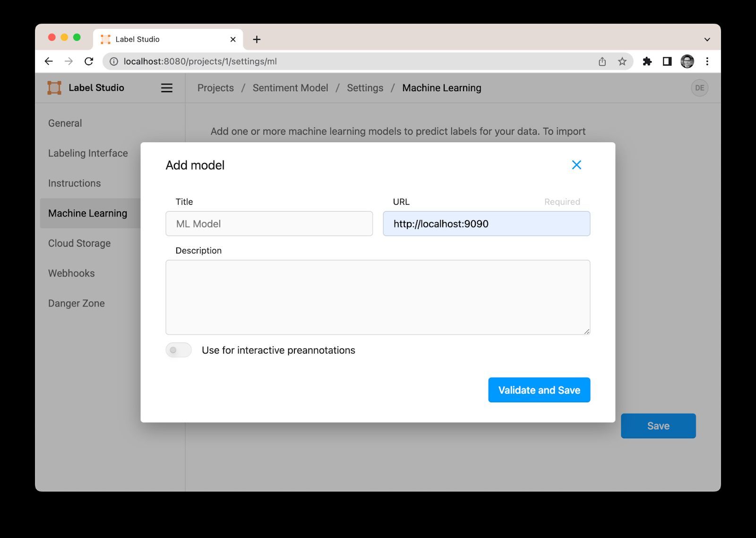Click inside the Description text area
This screenshot has width=756, height=538.
[378, 297]
